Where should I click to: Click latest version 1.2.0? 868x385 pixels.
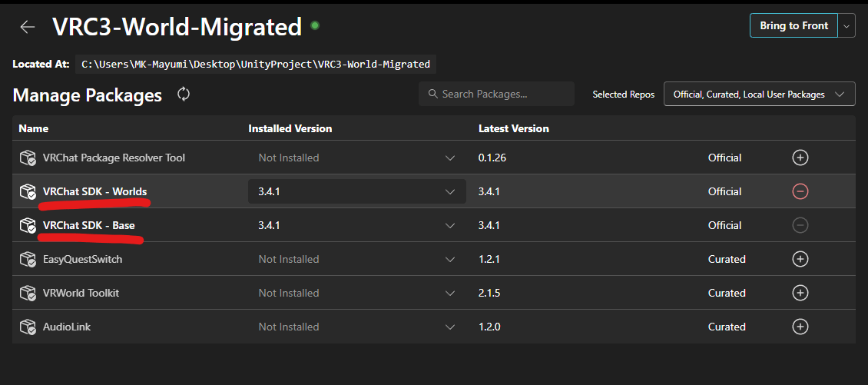click(x=489, y=327)
